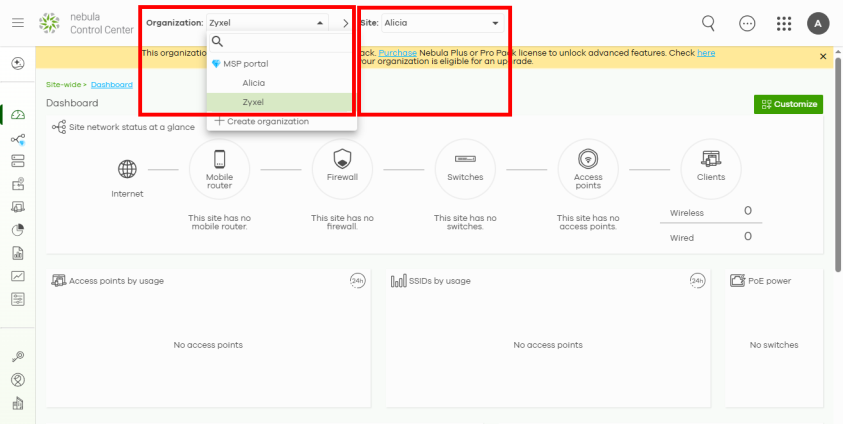Click the Customize button
This screenshot has width=843, height=424.
point(788,104)
